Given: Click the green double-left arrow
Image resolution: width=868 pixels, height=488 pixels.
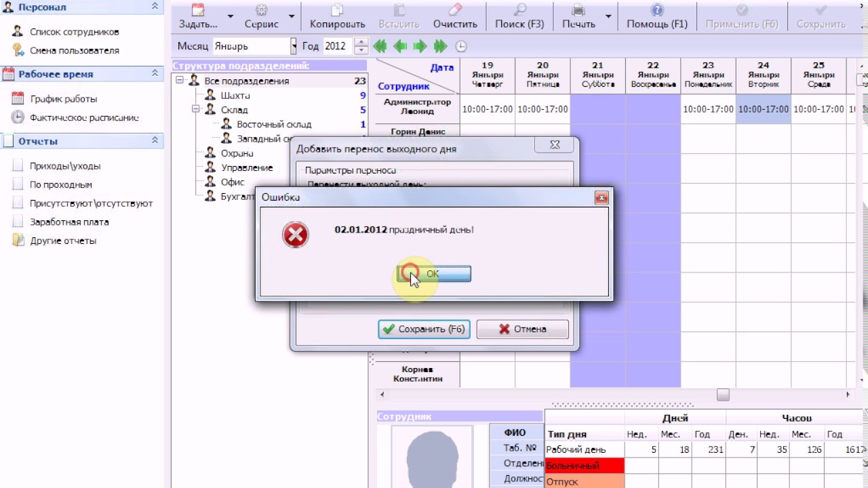Looking at the screenshot, I should click(380, 46).
